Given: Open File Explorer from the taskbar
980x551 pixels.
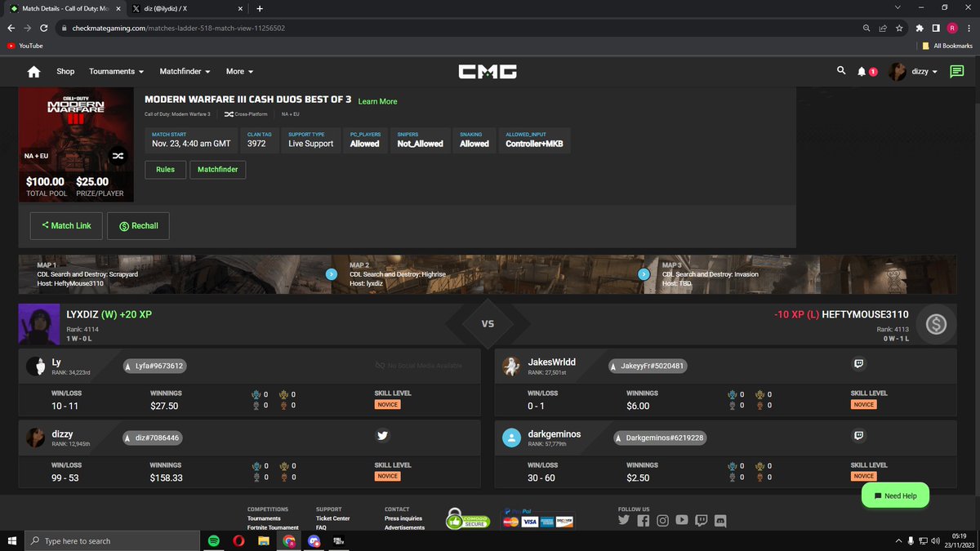Looking at the screenshot, I should click(x=264, y=540).
